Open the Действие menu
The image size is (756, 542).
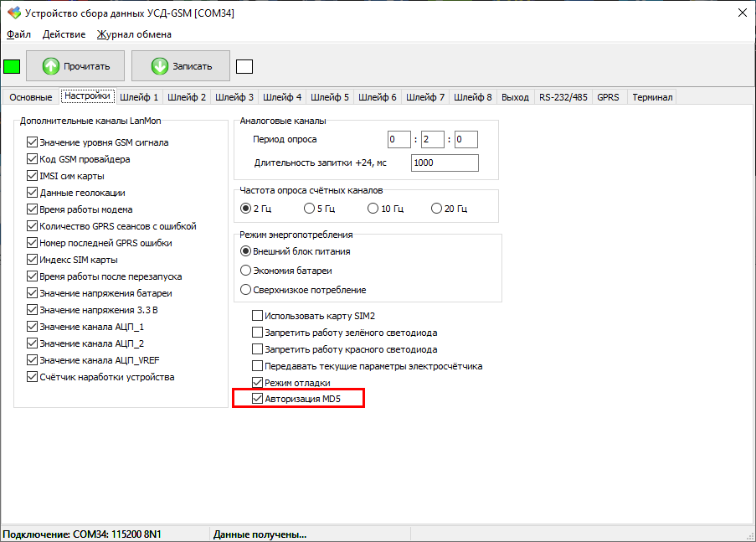64,34
